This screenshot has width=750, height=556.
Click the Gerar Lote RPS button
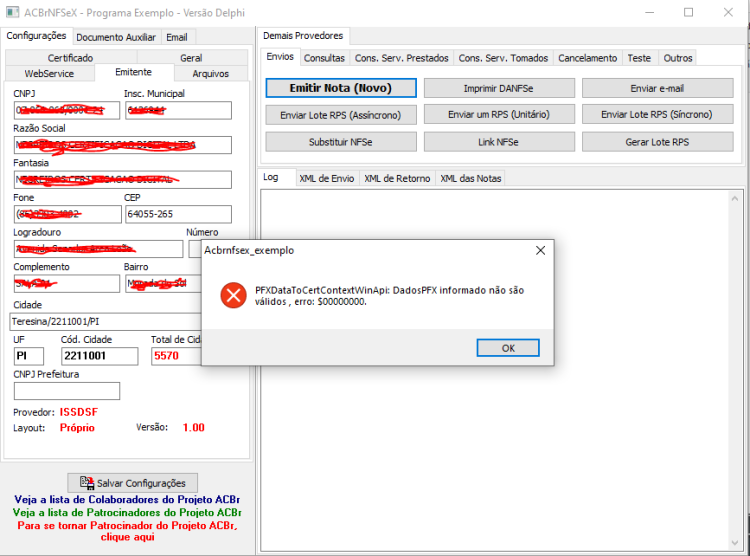coord(657,142)
